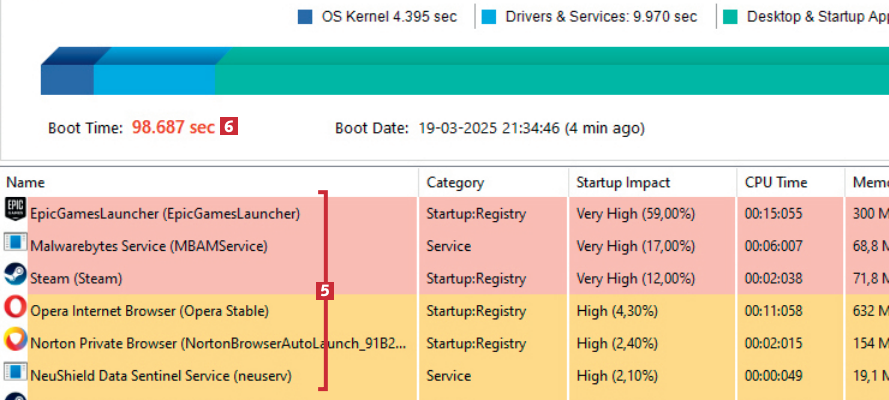The image size is (889, 400).
Task: Sort by Category column header
Action: [455, 182]
